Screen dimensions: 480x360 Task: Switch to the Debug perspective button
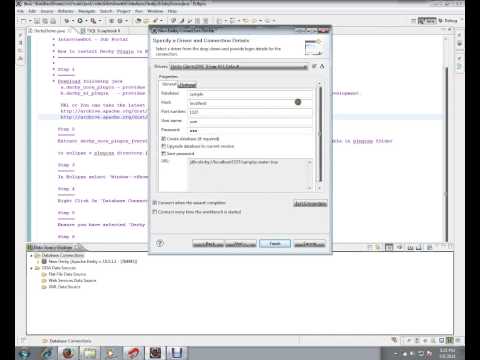pos(448,21)
